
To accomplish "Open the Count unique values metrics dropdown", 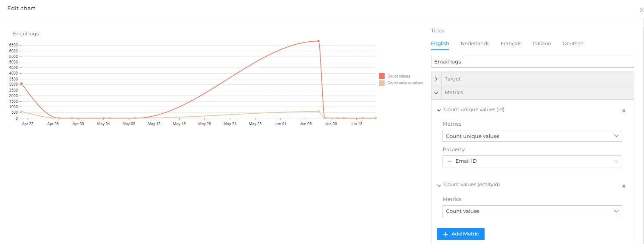I will 532,136.
